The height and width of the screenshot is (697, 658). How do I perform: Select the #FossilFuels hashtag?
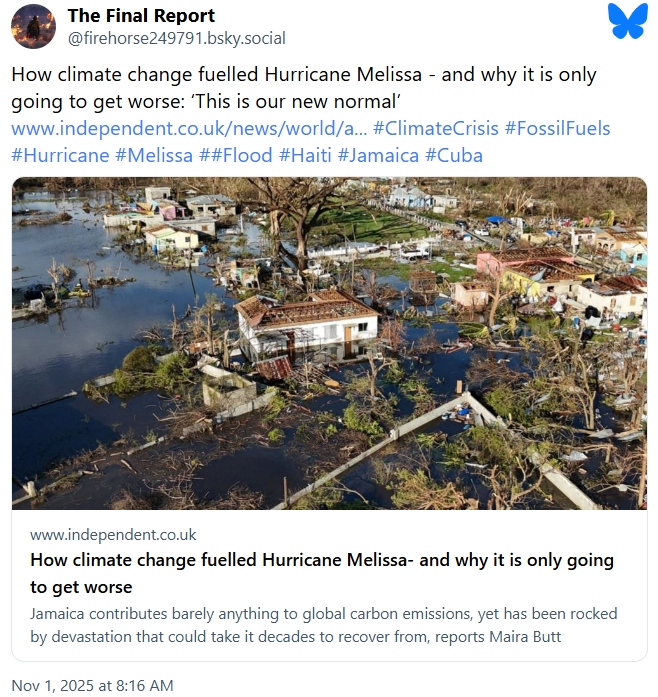click(x=557, y=129)
